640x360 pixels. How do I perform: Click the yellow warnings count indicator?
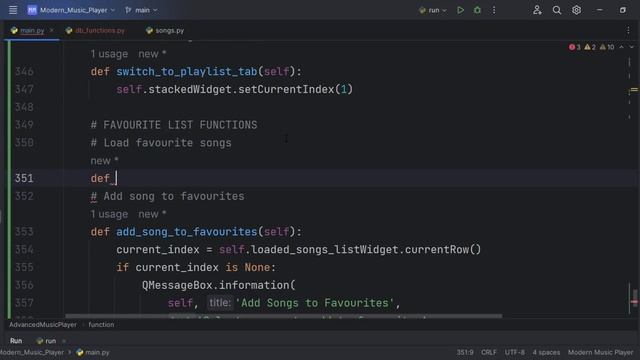click(x=590, y=47)
